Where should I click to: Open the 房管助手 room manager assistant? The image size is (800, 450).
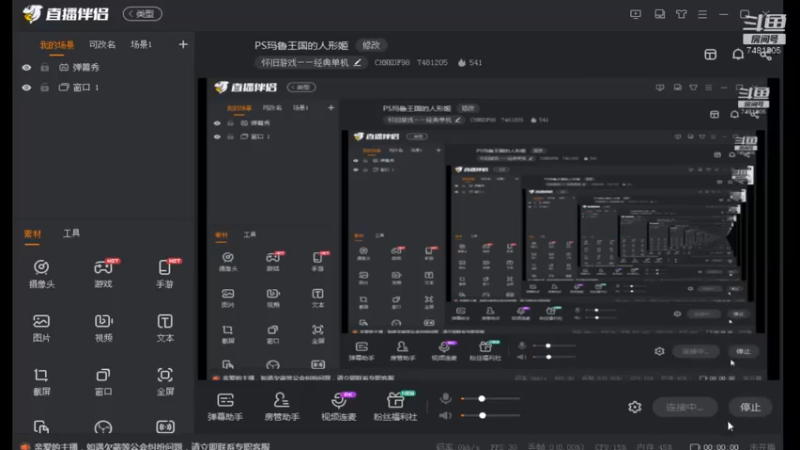click(282, 407)
